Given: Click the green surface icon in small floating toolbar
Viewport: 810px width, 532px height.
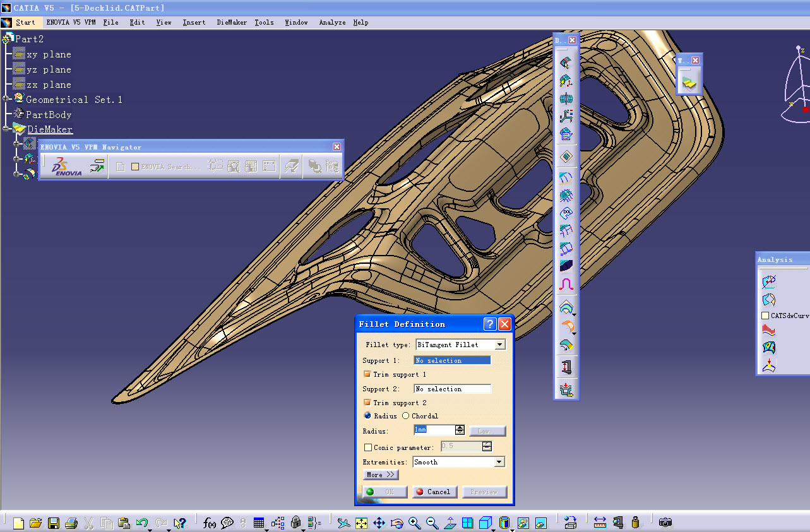Looking at the screenshot, I should coord(689,82).
